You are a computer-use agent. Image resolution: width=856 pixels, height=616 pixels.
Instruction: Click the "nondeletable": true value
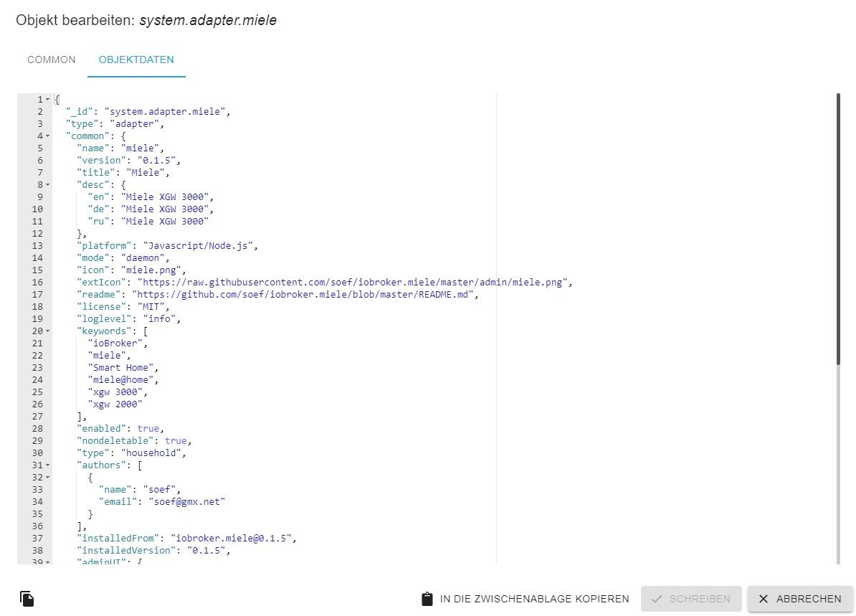point(176,441)
